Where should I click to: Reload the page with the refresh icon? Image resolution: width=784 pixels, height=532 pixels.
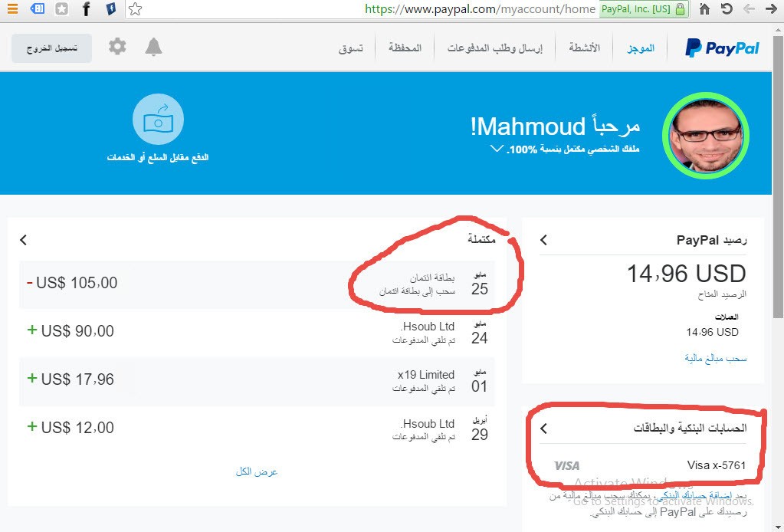click(727, 8)
